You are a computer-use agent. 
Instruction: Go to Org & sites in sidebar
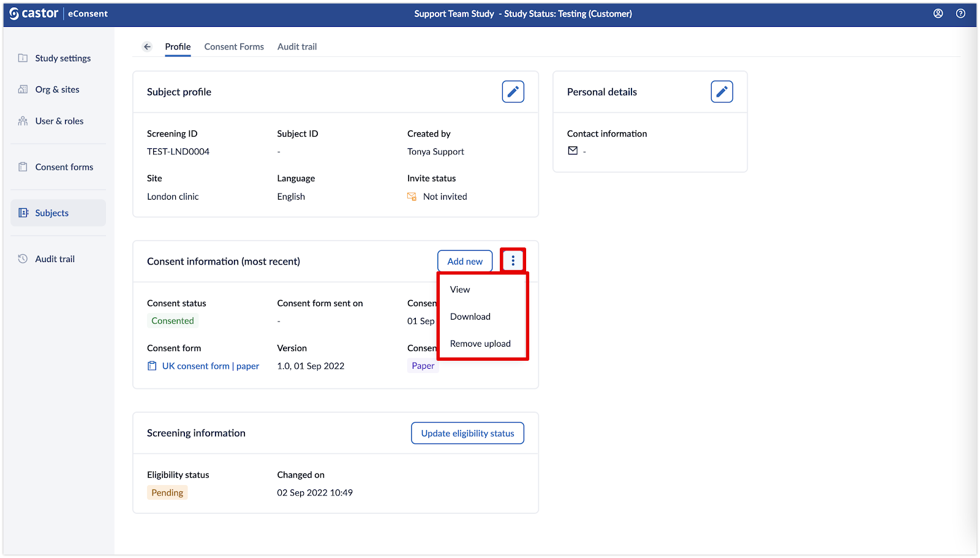click(58, 89)
